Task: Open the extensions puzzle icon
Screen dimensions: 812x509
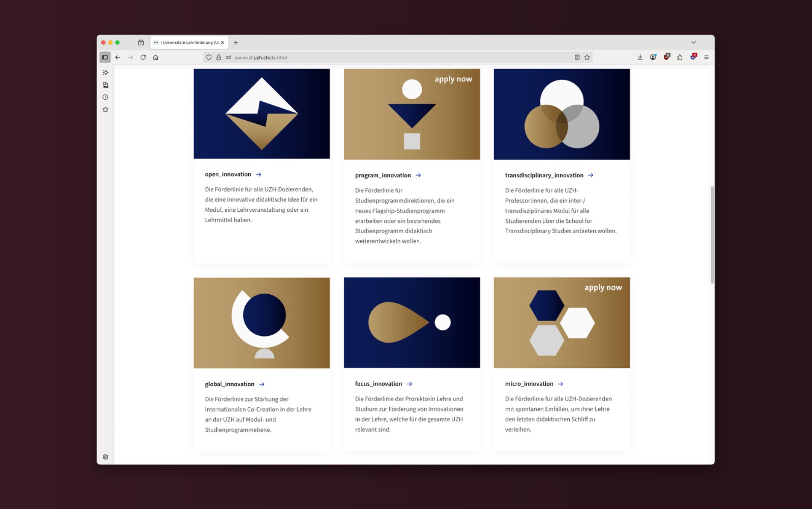Action: point(680,57)
